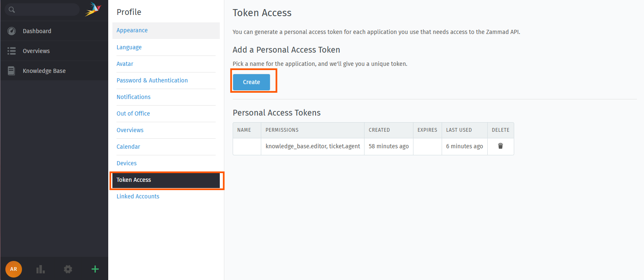Go to Password & Authentication settings
This screenshot has height=280, width=644.
[152, 80]
